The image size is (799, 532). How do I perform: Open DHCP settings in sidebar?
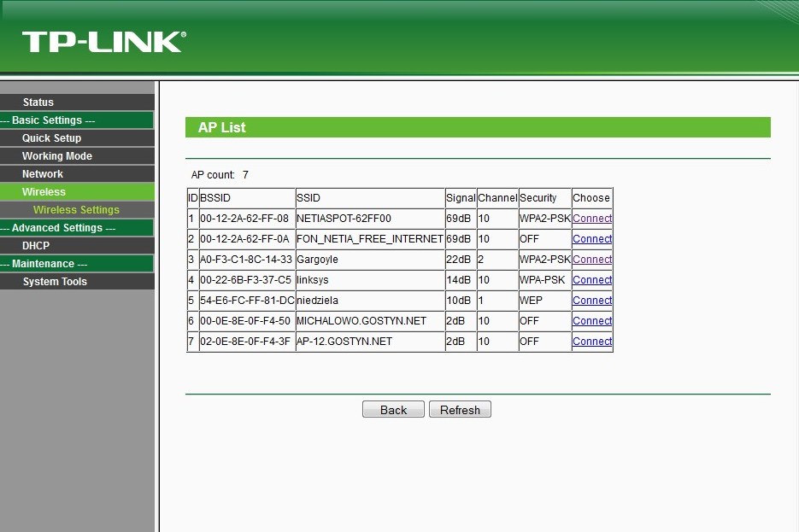36,246
